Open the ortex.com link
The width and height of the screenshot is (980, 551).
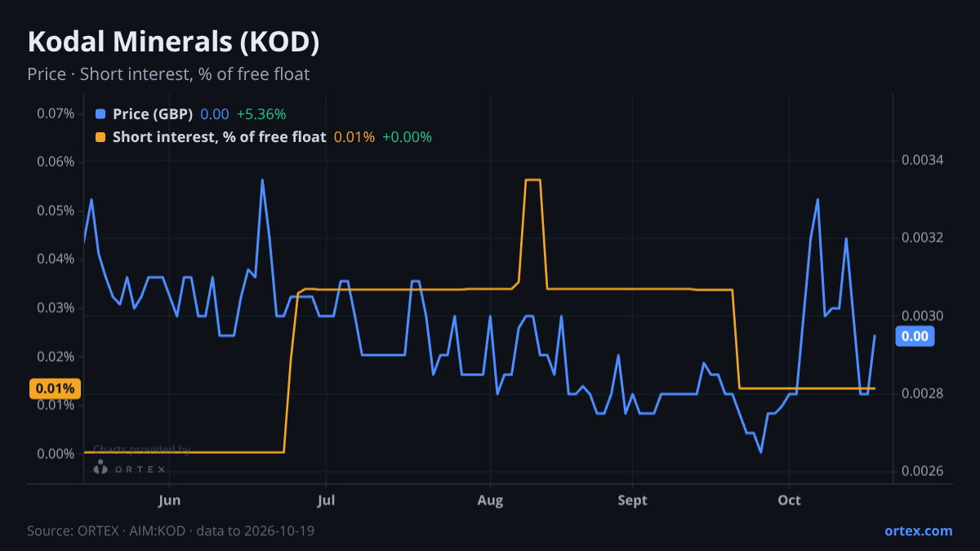click(918, 531)
